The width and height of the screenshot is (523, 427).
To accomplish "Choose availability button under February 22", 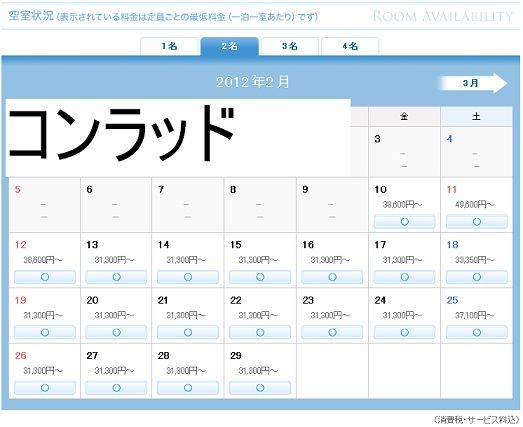I will tap(260, 332).
